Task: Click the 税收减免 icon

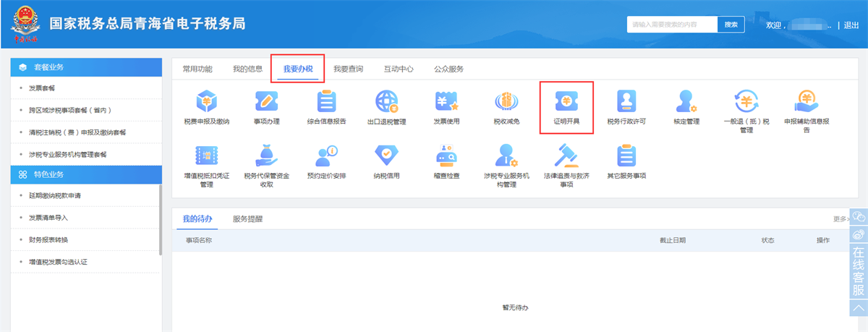Action: point(507,101)
